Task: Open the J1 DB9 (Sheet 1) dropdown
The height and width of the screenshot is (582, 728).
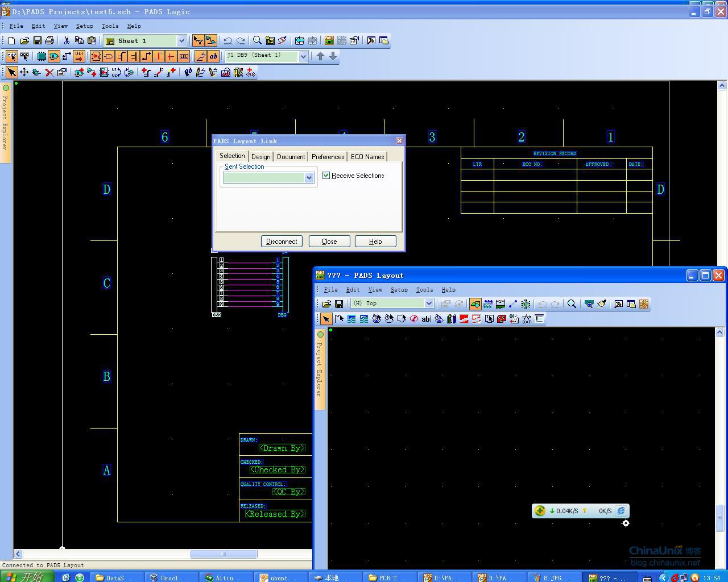Action: (303, 56)
